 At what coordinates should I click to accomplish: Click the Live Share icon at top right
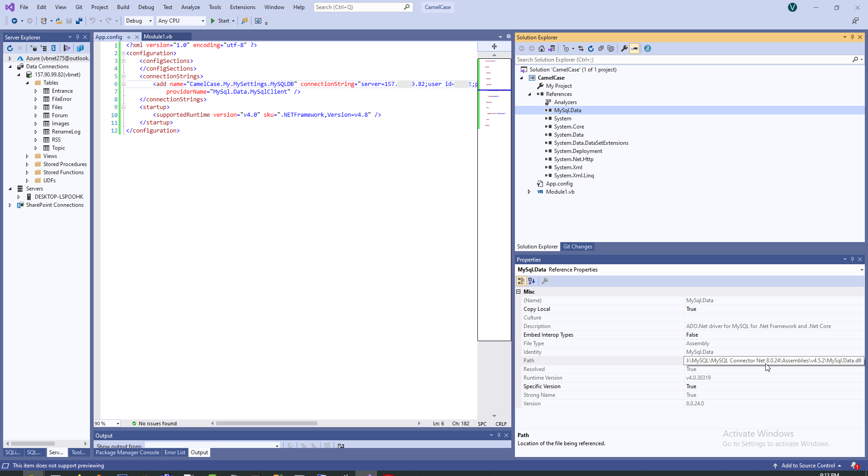855,21
